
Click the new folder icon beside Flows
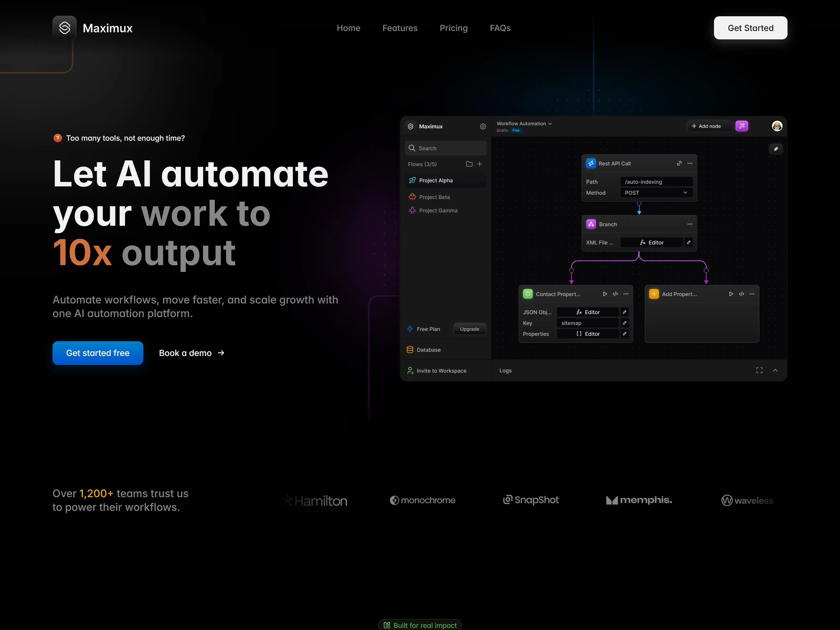tap(469, 164)
